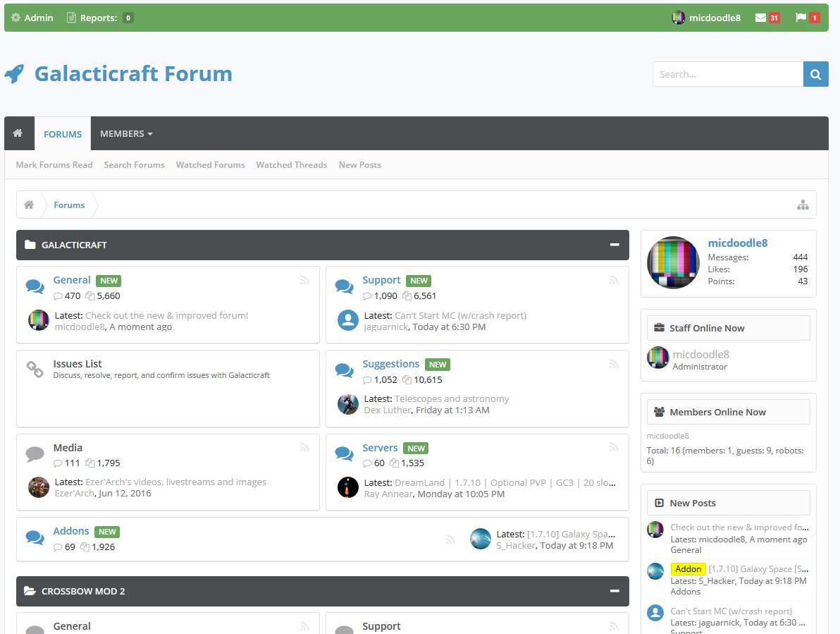Screen dimensions: 840x634
Task: Open [1.7.10] Galaxy Space thread in New Posts sidebar
Action: pos(758,568)
